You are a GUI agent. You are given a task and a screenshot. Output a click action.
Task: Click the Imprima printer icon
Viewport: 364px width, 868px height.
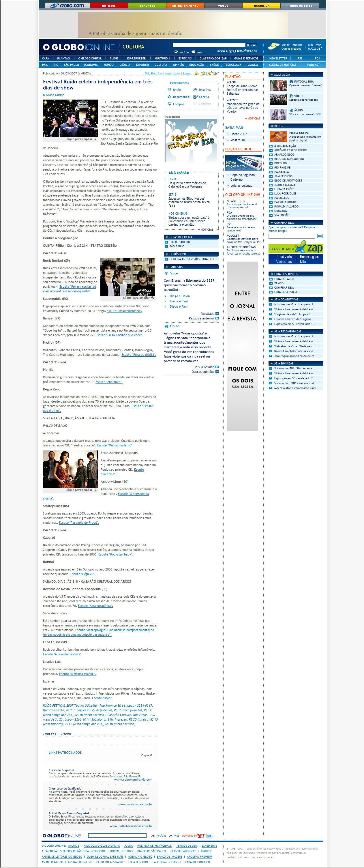(195, 89)
